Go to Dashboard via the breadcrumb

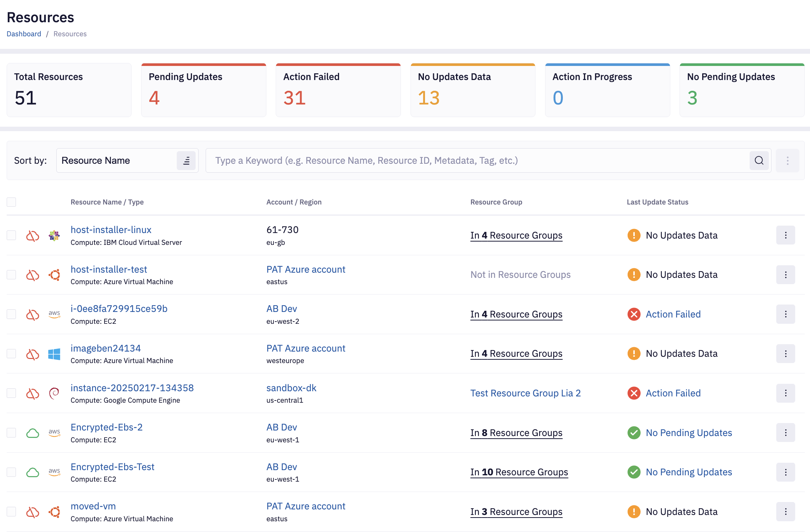coord(24,34)
